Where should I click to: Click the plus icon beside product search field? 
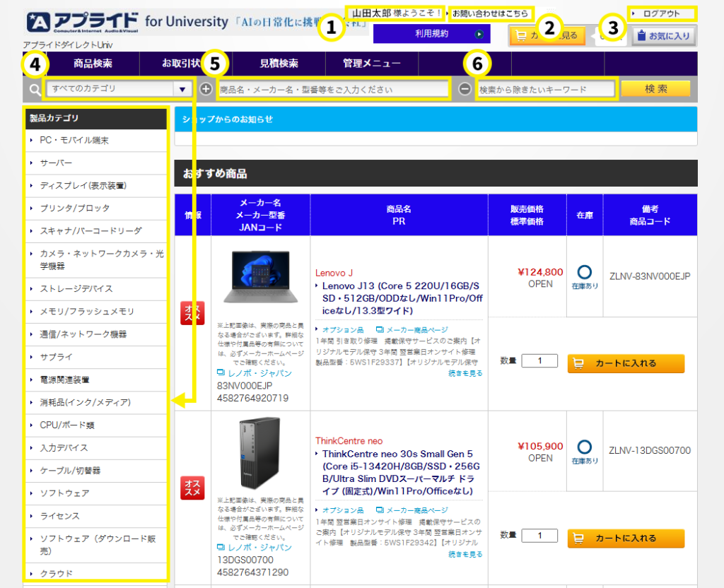(206, 89)
